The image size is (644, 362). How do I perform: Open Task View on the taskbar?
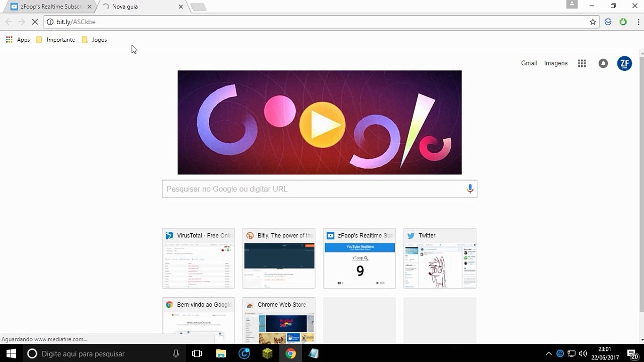(x=197, y=353)
